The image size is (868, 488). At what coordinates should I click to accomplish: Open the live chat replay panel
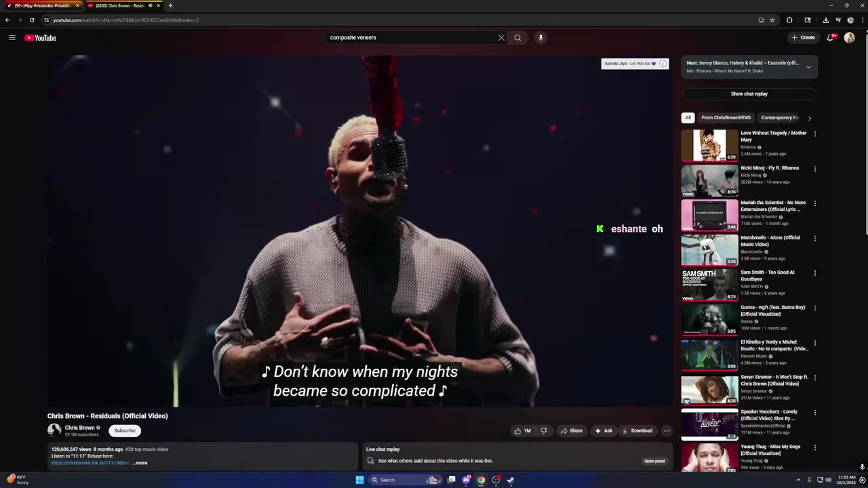(x=654, y=461)
